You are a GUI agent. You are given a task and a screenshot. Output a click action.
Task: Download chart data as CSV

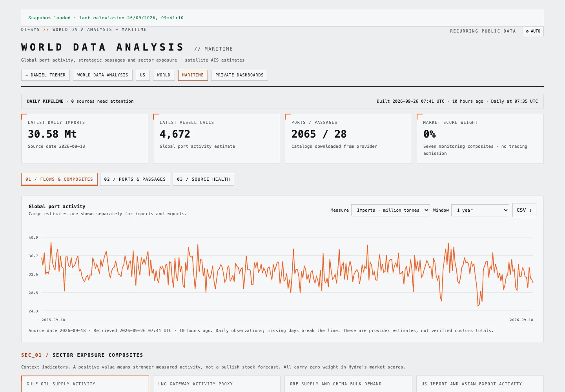524,211
